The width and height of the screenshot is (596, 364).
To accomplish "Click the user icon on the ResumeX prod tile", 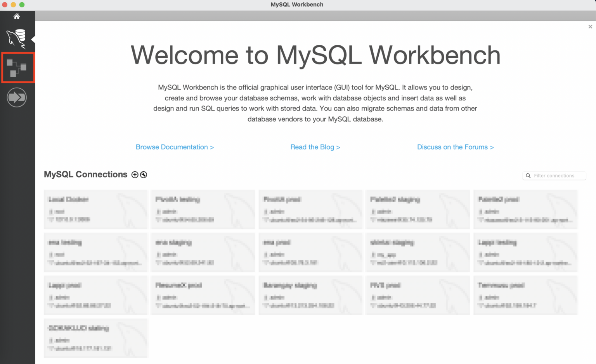I will [158, 297].
